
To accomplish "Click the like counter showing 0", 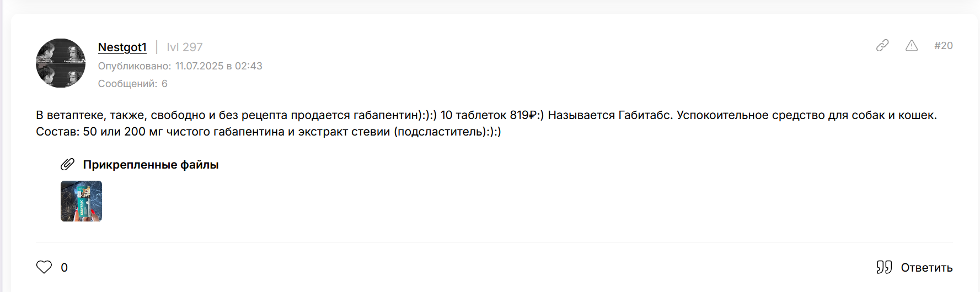I will click(64, 268).
